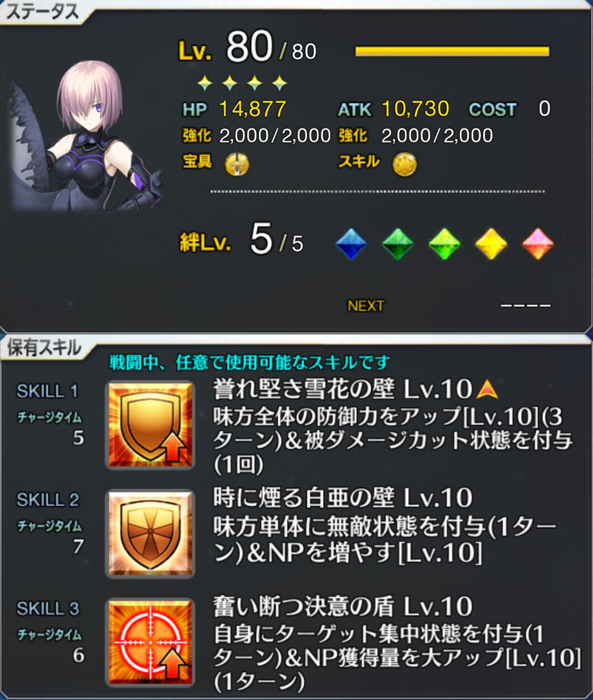Select the blue bond gem
The height and width of the screenshot is (700, 593).
(x=351, y=244)
